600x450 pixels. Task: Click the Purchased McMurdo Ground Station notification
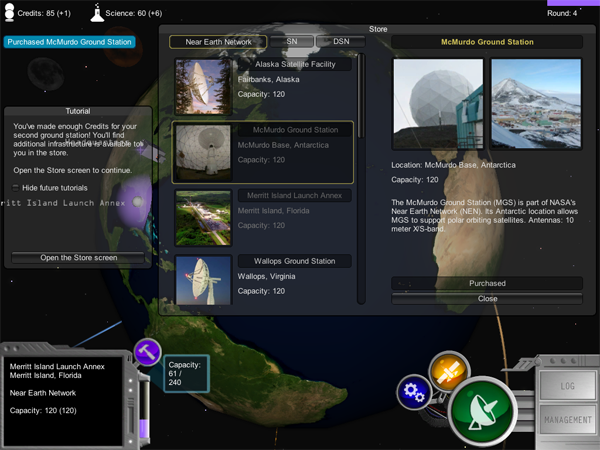[69, 42]
